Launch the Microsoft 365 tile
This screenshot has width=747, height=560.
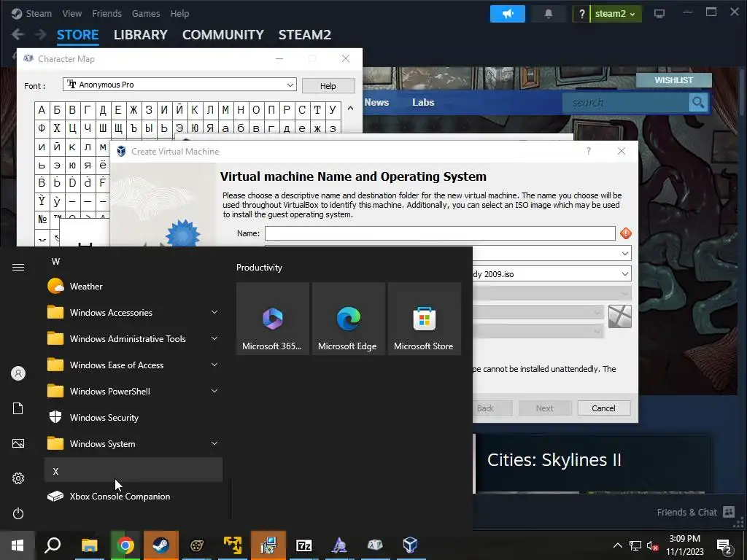(273, 319)
